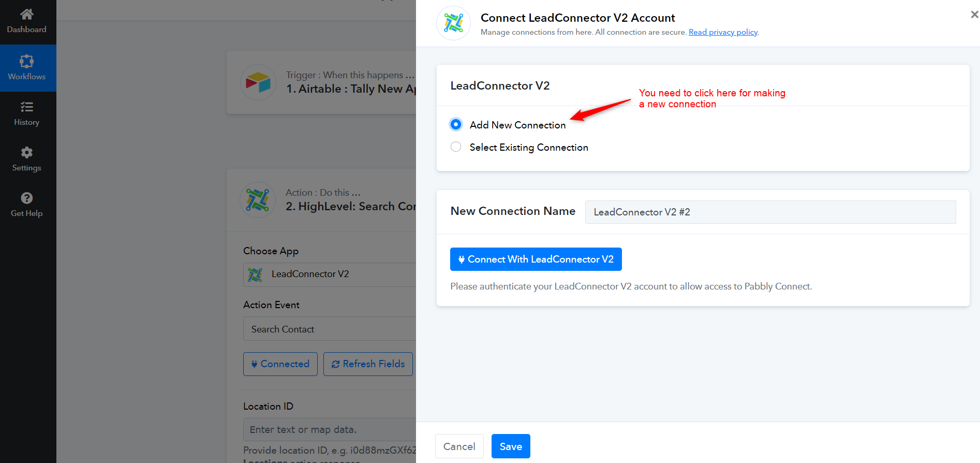The image size is (980, 463).
Task: Open the History list icon
Action: click(26, 107)
